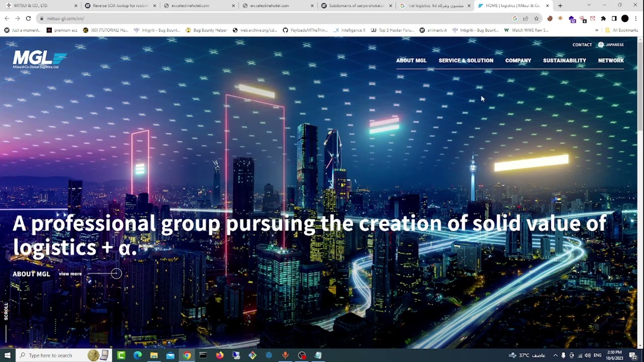Open the web.archive.org bookmark

click(x=255, y=30)
